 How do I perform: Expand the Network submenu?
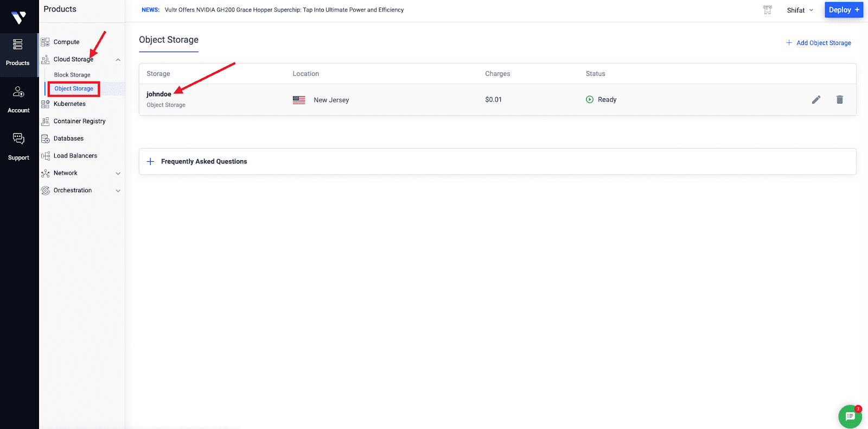click(x=118, y=173)
